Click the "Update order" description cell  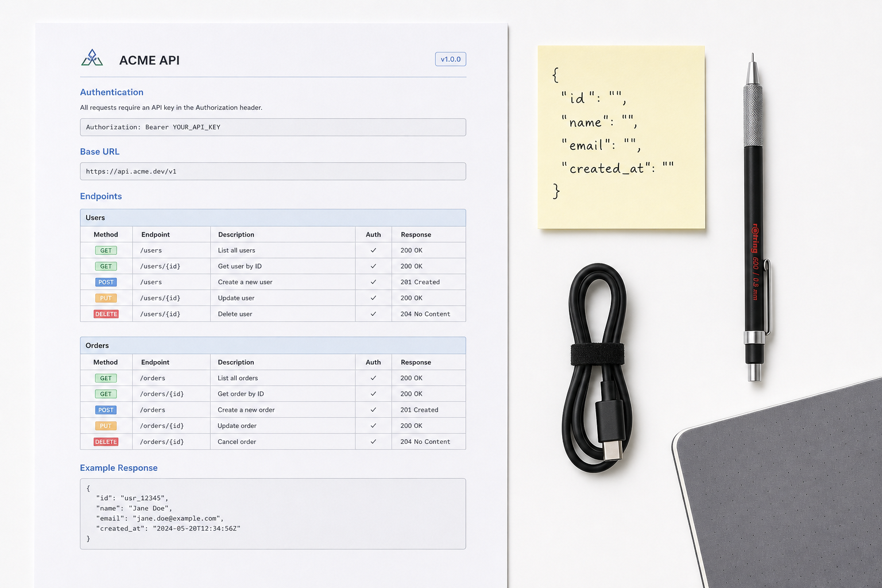(237, 425)
